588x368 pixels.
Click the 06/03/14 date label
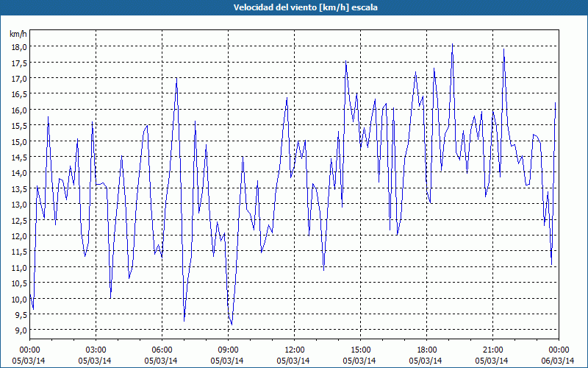point(558,361)
